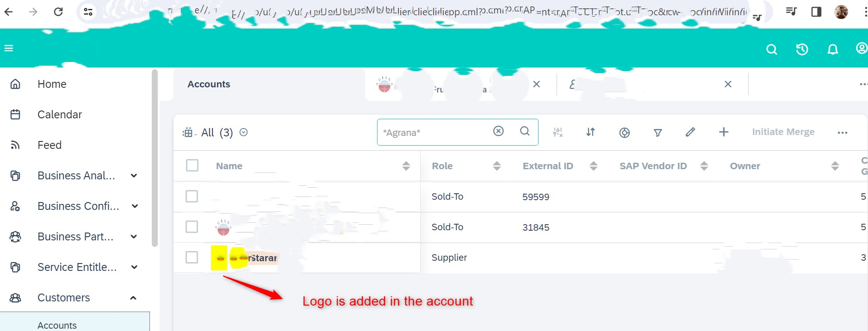Clear the Agrana search text
This screenshot has height=331, width=868.
pos(498,131)
